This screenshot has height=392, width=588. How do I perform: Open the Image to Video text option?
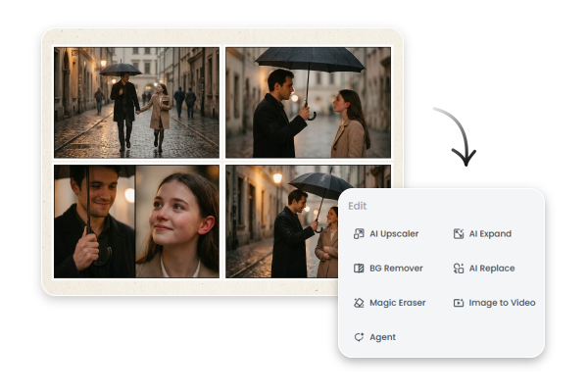pyautogui.click(x=502, y=303)
